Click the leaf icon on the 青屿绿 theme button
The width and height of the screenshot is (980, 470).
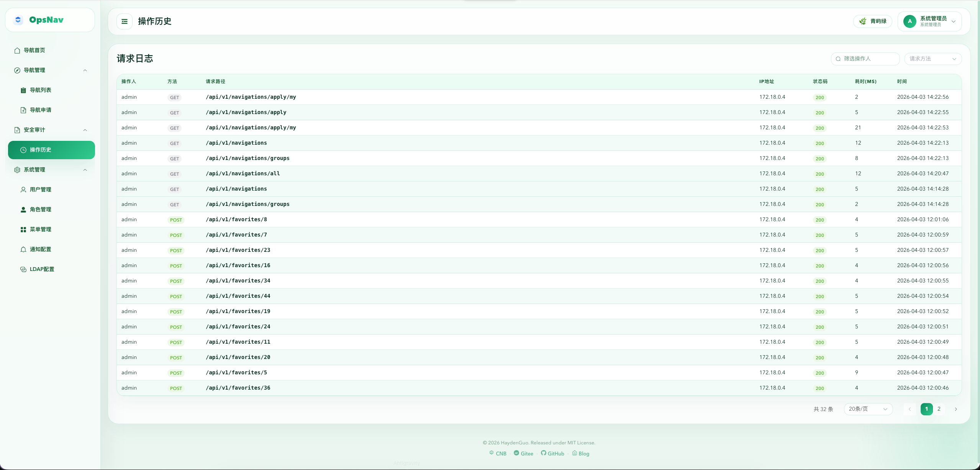[863, 21]
